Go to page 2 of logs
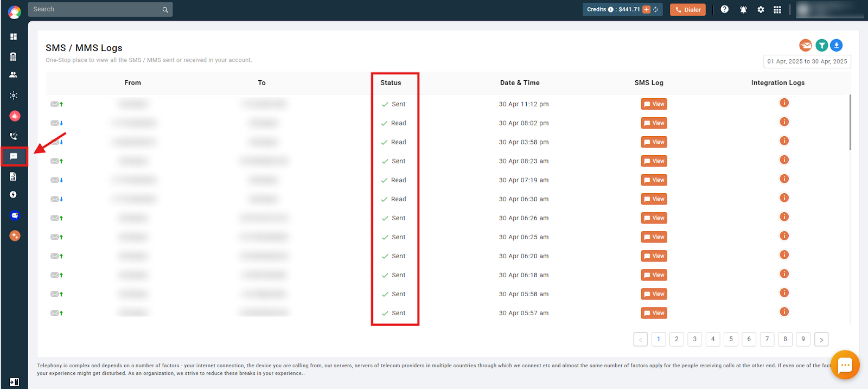 676,339
